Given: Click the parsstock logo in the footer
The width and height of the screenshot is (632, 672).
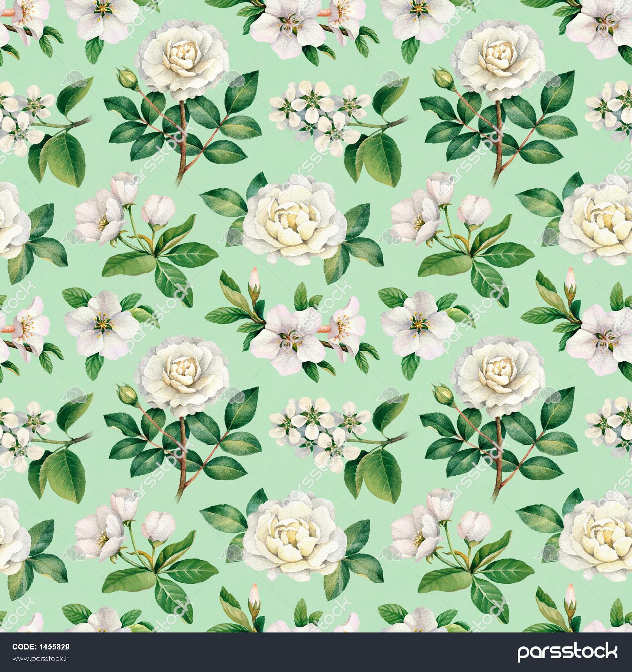Looking at the screenshot, I should coord(567,652).
